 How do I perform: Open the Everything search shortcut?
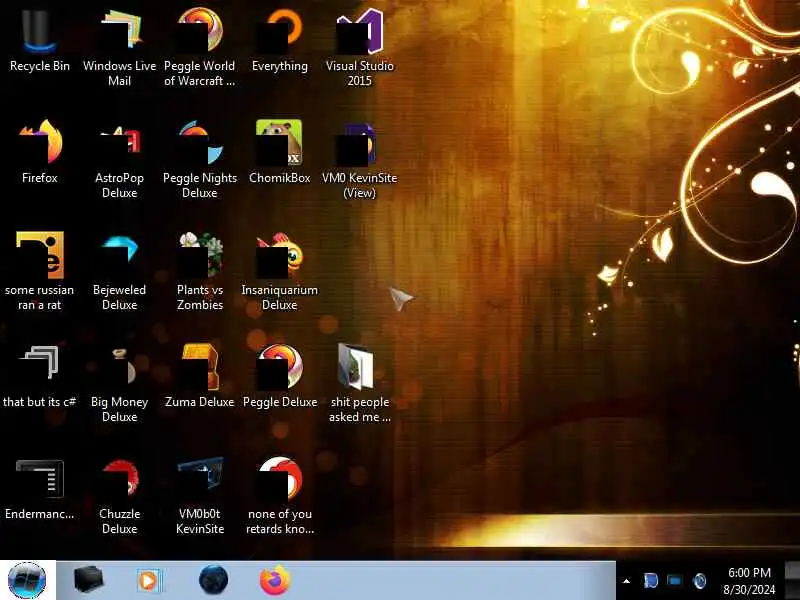click(280, 42)
